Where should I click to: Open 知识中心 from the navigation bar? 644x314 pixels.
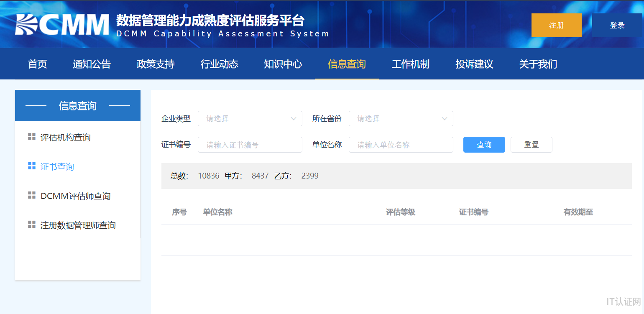(x=283, y=64)
